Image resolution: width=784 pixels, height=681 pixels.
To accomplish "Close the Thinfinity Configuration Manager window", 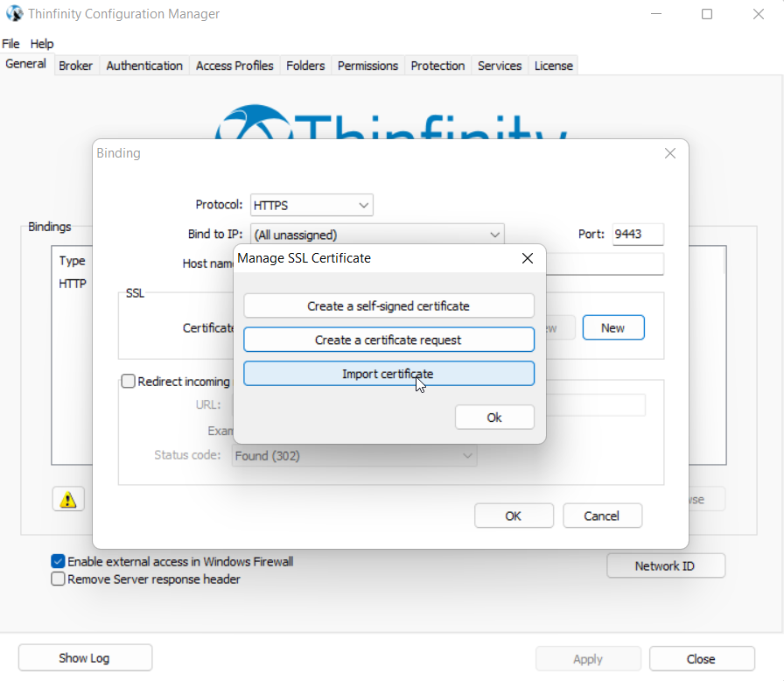I will [x=758, y=14].
